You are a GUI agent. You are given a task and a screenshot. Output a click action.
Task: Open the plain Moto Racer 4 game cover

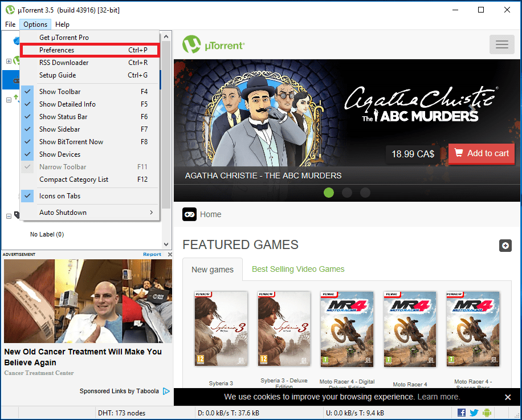click(410, 329)
